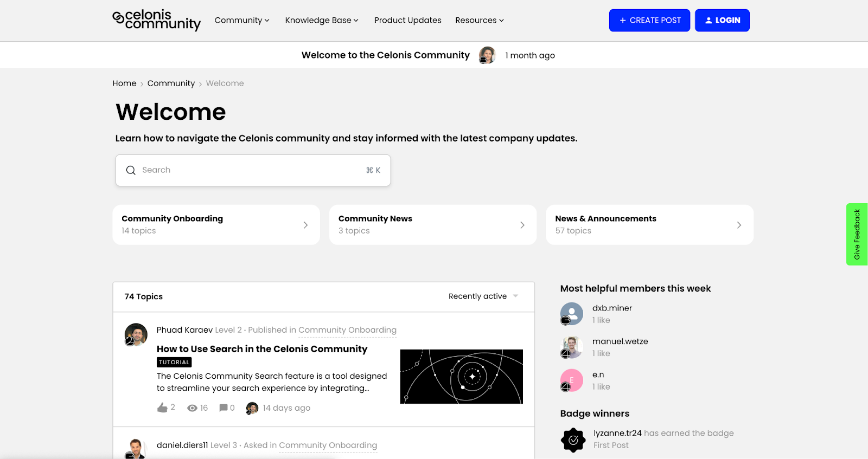
Task: Click the 14 days ago timestamp
Action: tap(286, 408)
